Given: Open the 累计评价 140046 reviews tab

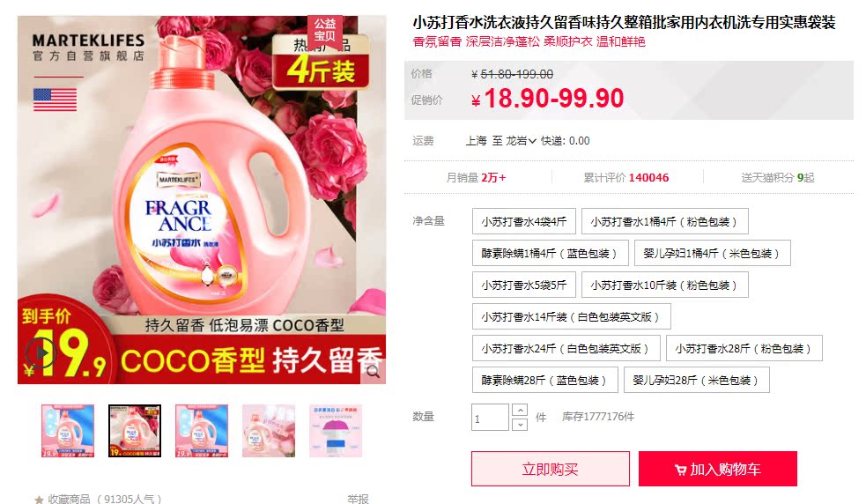Looking at the screenshot, I should 626,178.
